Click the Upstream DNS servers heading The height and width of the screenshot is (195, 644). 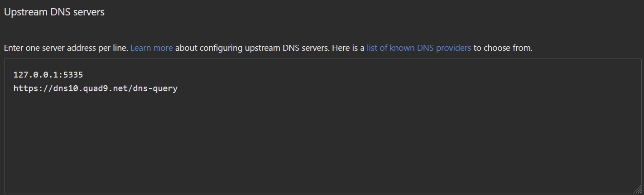[54, 12]
